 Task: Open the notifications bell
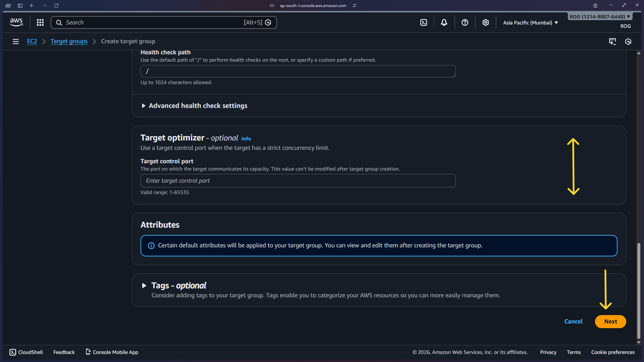(x=444, y=22)
